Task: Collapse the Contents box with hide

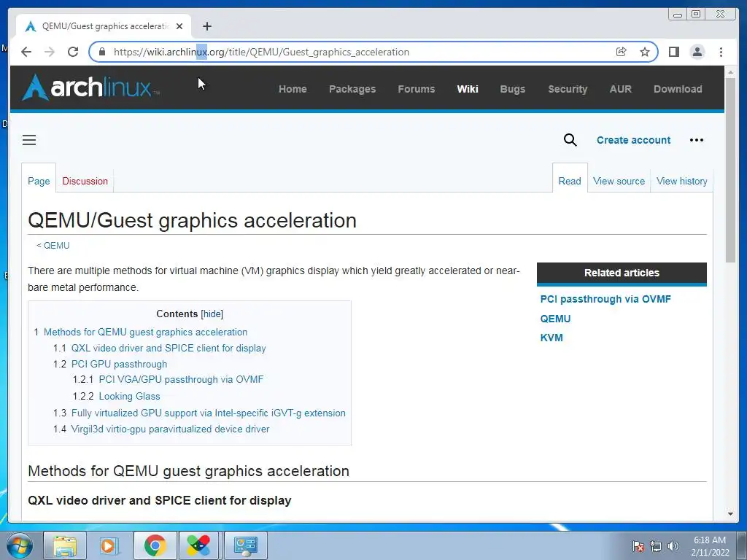Action: [x=212, y=314]
